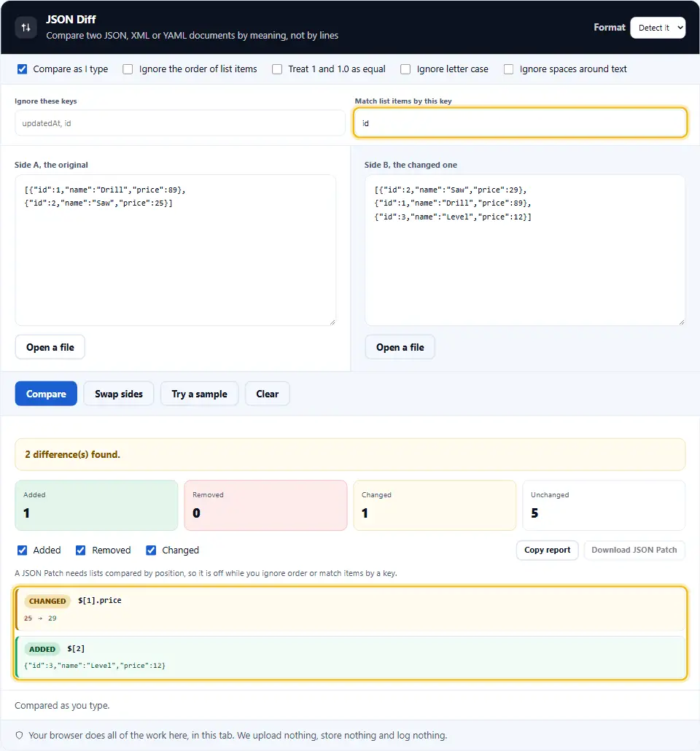The height and width of the screenshot is (751, 700).
Task: Click the JSON Diff swap-arrows logo icon
Action: tap(26, 27)
